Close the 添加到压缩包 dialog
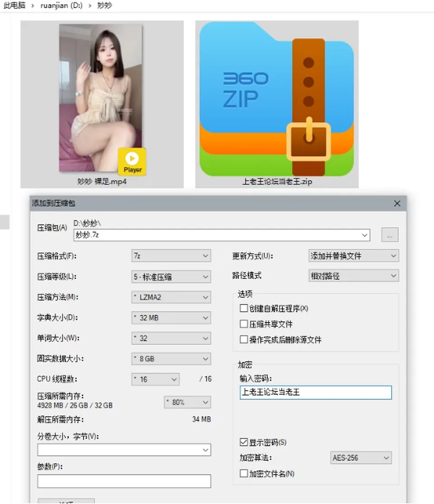Viewport: 434px width, 504px height. (397, 204)
